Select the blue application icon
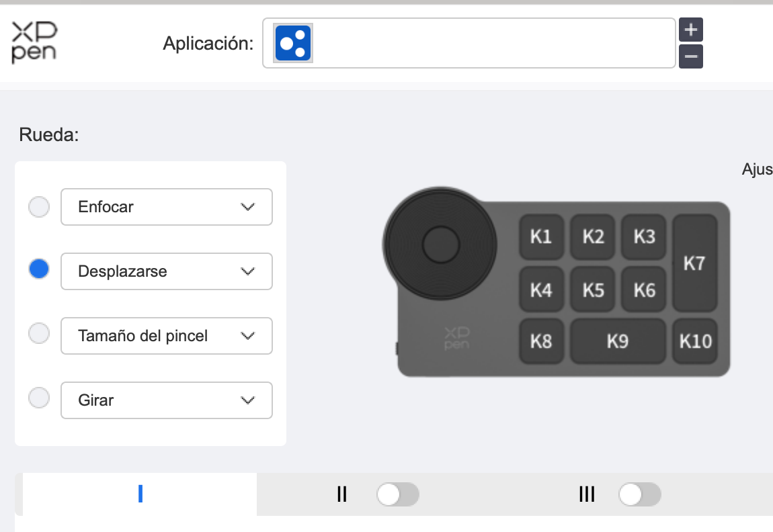This screenshot has width=773, height=532. coord(293,44)
